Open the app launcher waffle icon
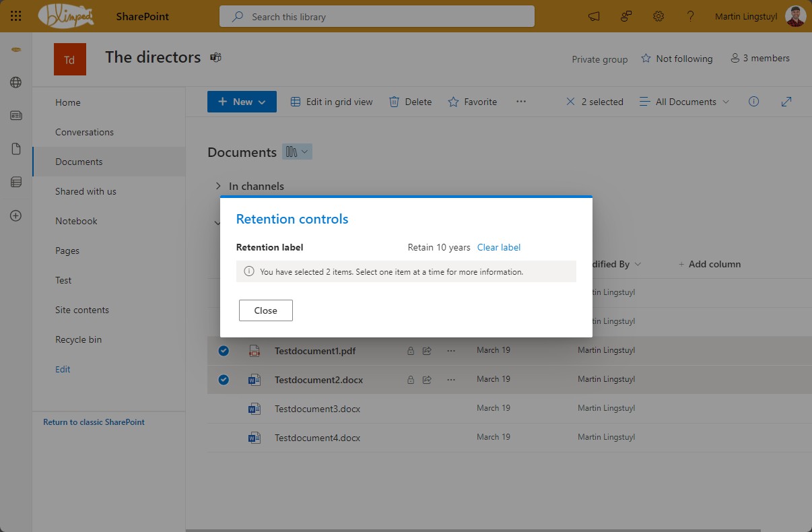Viewport: 812px width, 532px height. coord(15,16)
